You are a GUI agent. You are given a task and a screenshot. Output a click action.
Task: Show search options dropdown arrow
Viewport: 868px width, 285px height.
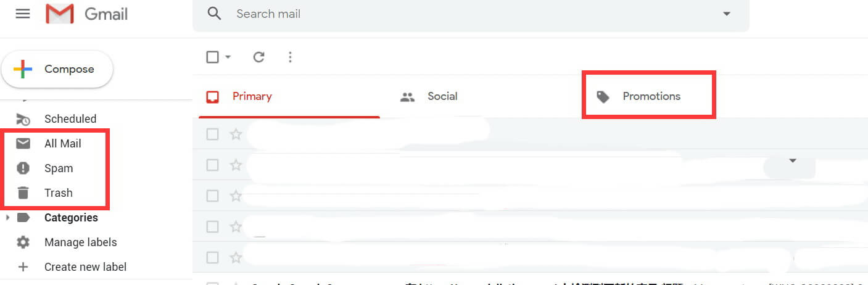(x=727, y=14)
